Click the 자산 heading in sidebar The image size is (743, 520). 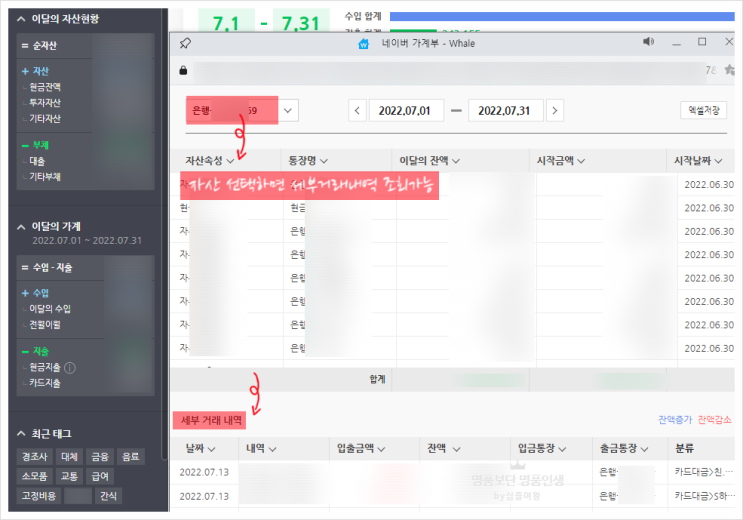click(41, 71)
